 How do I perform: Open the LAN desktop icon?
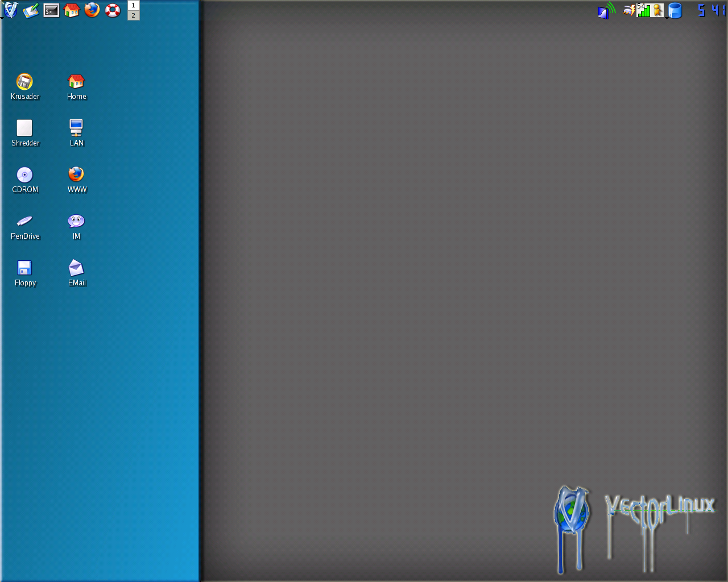76,134
